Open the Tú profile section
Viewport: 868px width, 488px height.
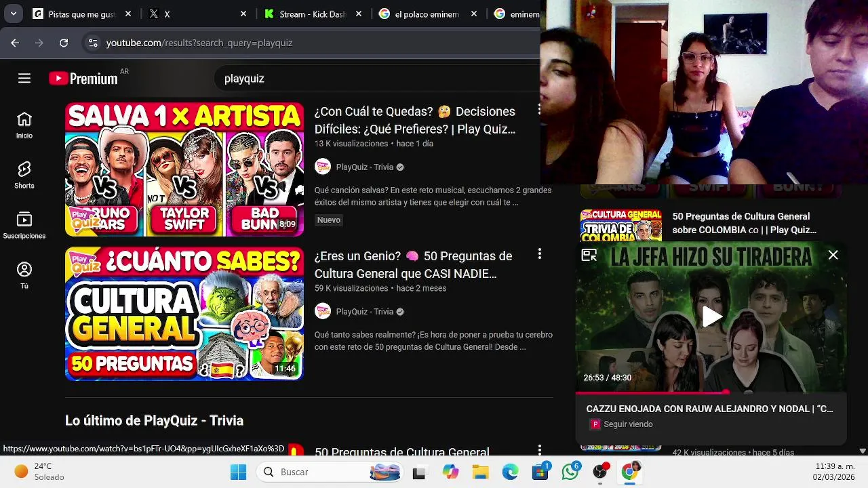24,276
